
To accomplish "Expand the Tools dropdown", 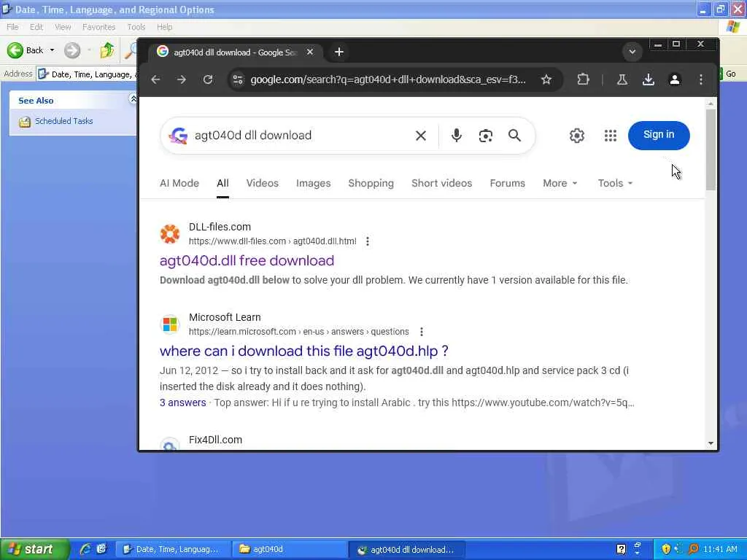I will (615, 183).
